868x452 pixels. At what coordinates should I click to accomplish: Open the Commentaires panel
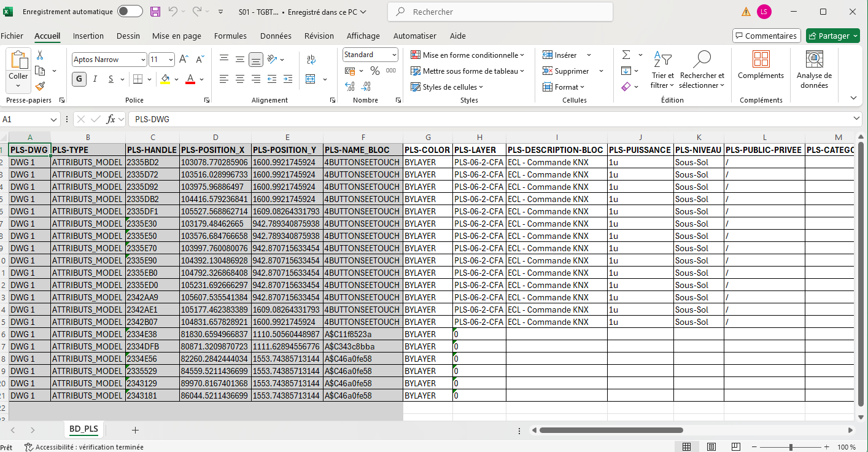click(x=766, y=35)
